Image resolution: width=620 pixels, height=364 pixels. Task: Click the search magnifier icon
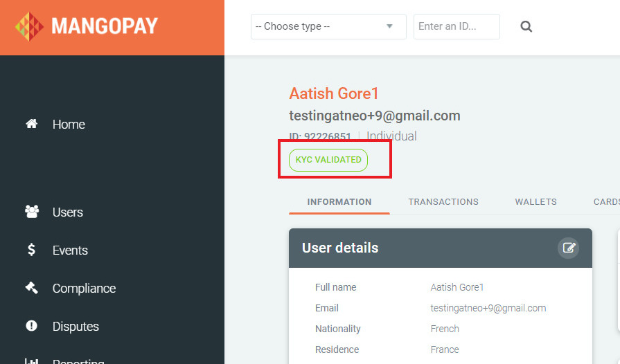tap(526, 26)
